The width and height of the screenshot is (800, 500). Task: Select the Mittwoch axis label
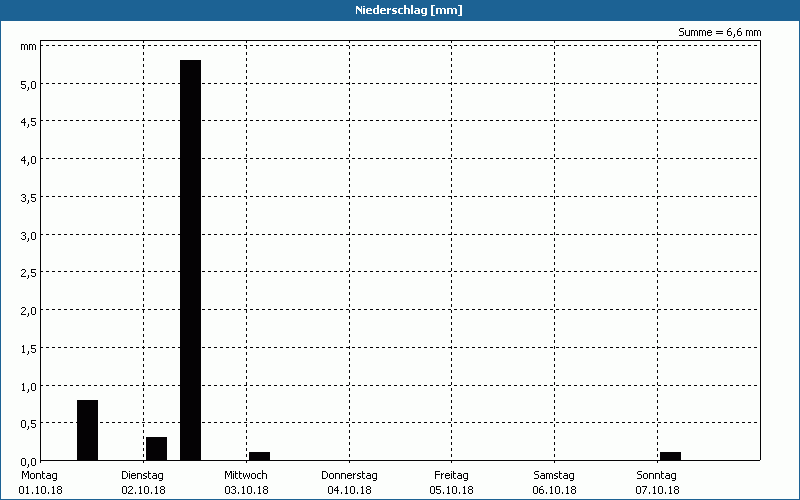click(x=245, y=476)
